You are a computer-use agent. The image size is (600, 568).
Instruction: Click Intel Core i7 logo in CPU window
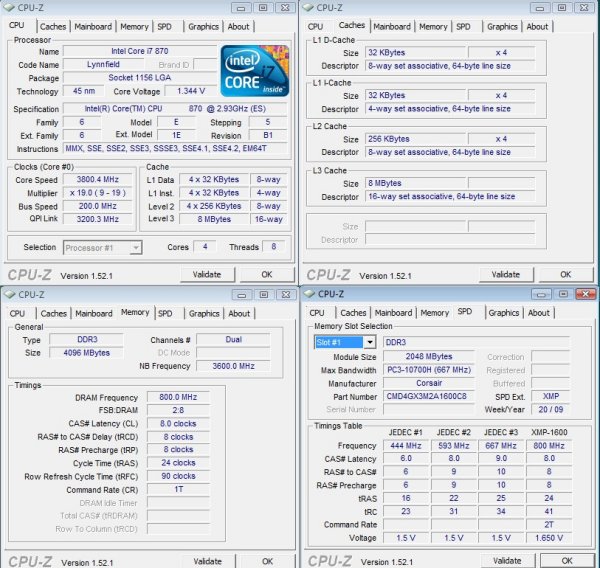pyautogui.click(x=254, y=71)
